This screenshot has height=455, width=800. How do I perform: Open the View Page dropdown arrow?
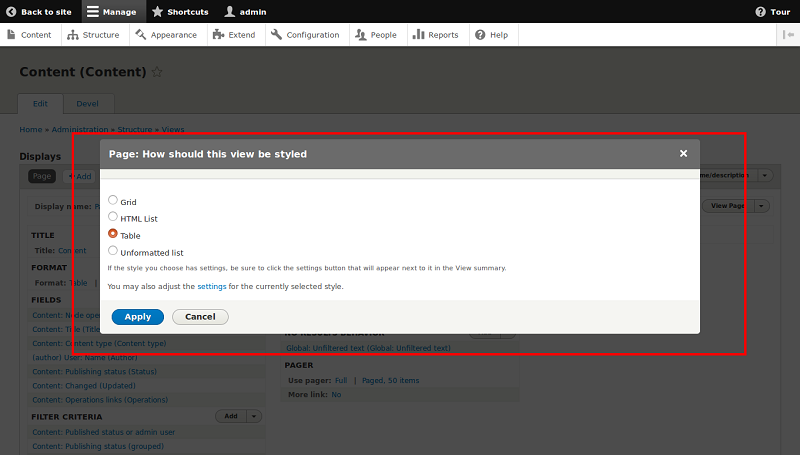coord(762,205)
